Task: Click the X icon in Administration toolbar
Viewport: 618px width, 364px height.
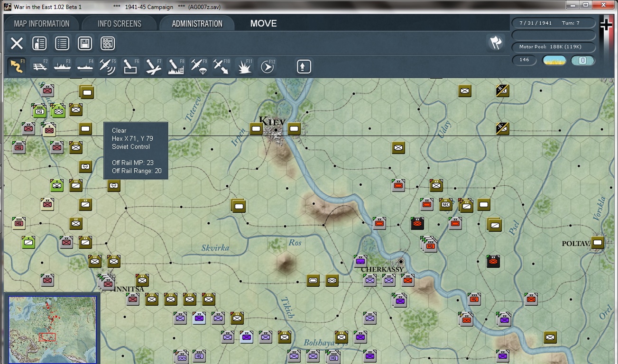Action: pyautogui.click(x=17, y=44)
